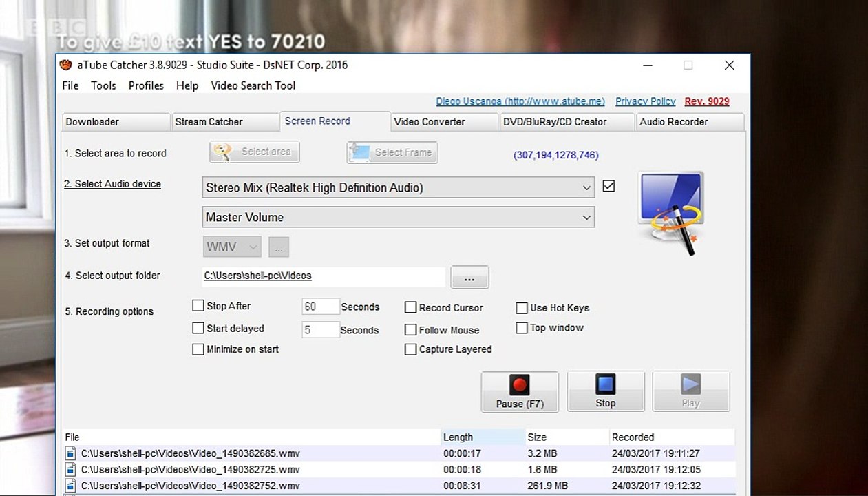Switch to the Stream Catcher tab
Viewport: 868px width, 496px height.
coord(225,122)
